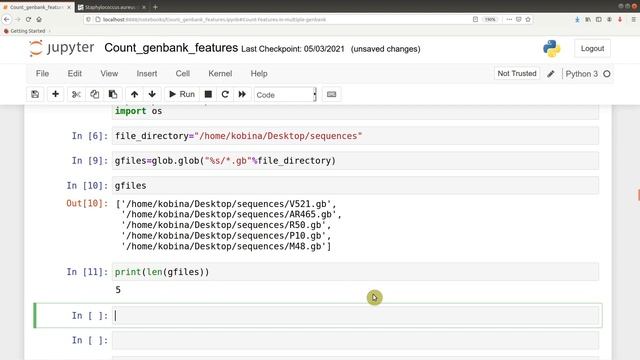Interrupt the kernel with stop icon
640x360 pixels.
[208, 94]
